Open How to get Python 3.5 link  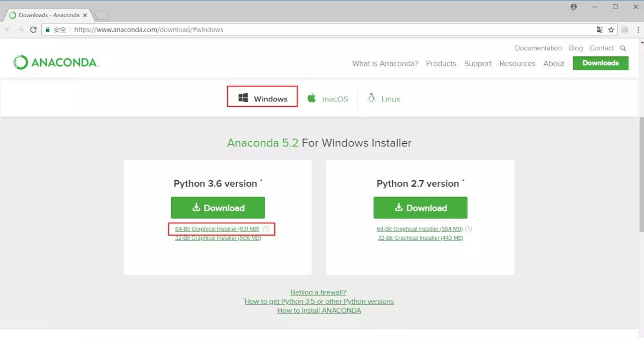[319, 302]
